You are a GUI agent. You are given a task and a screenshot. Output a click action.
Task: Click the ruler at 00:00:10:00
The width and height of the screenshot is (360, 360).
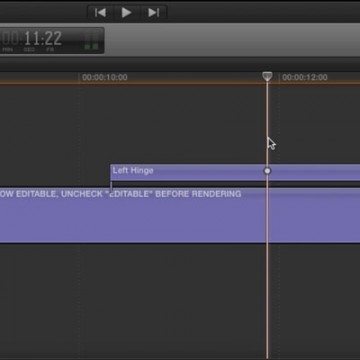click(105, 77)
